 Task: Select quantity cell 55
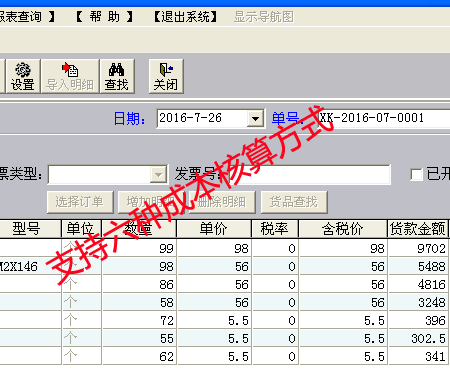(x=139, y=338)
